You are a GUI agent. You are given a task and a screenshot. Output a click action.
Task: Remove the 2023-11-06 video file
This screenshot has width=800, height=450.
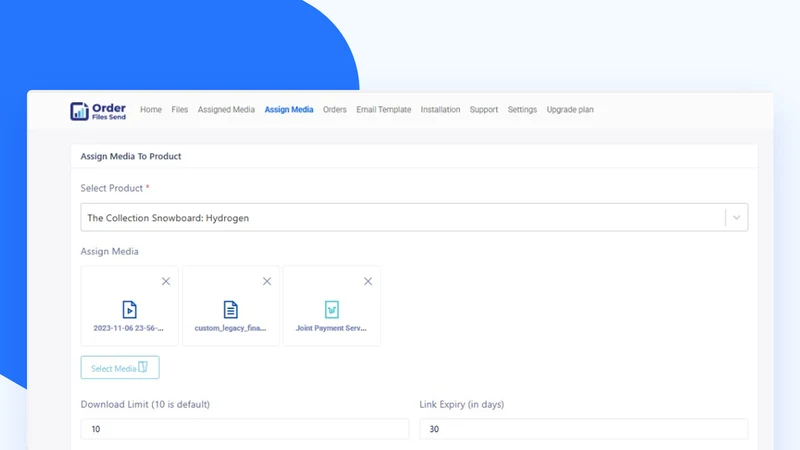click(166, 281)
